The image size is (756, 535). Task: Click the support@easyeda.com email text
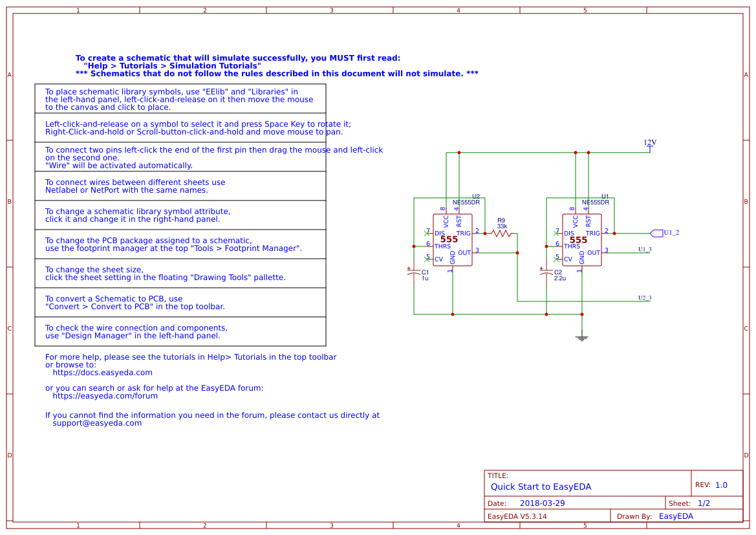(x=97, y=423)
